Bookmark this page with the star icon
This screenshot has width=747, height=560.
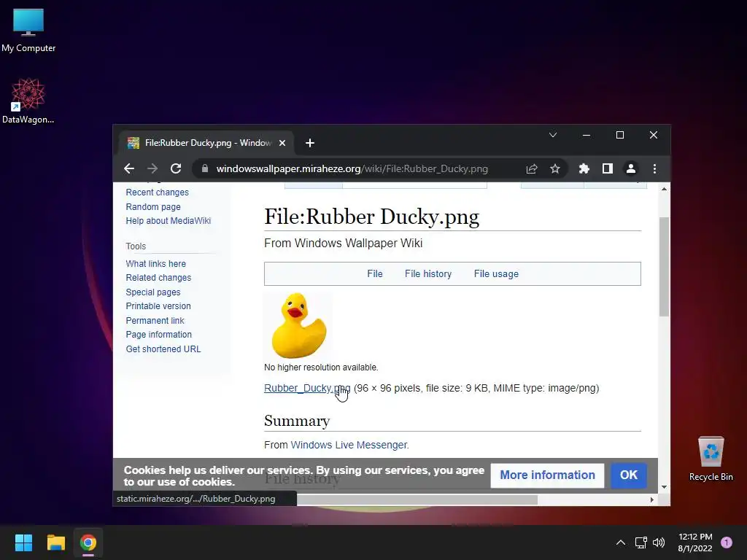click(555, 168)
